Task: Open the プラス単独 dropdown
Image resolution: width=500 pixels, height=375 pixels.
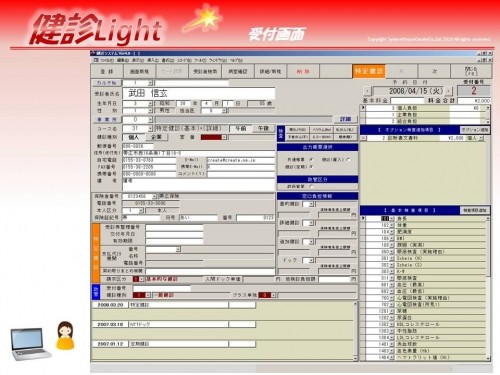Action: pos(273,295)
